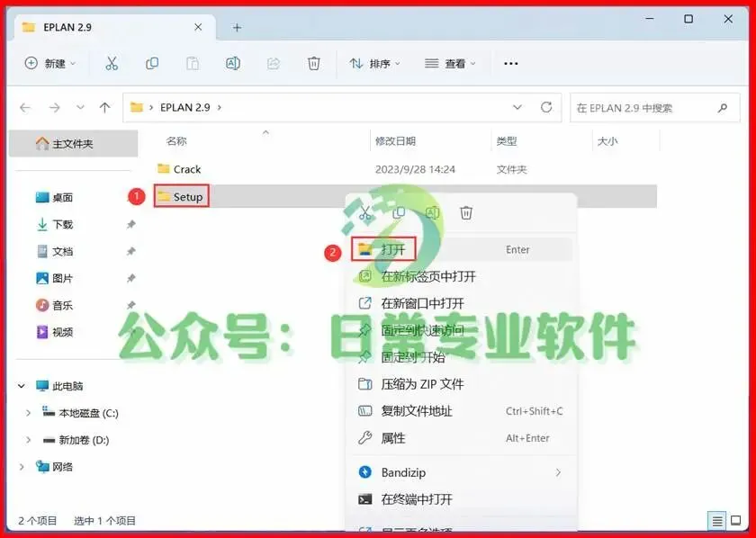Open the New (新建) menu
This screenshot has height=538, width=756.
pyautogui.click(x=50, y=63)
